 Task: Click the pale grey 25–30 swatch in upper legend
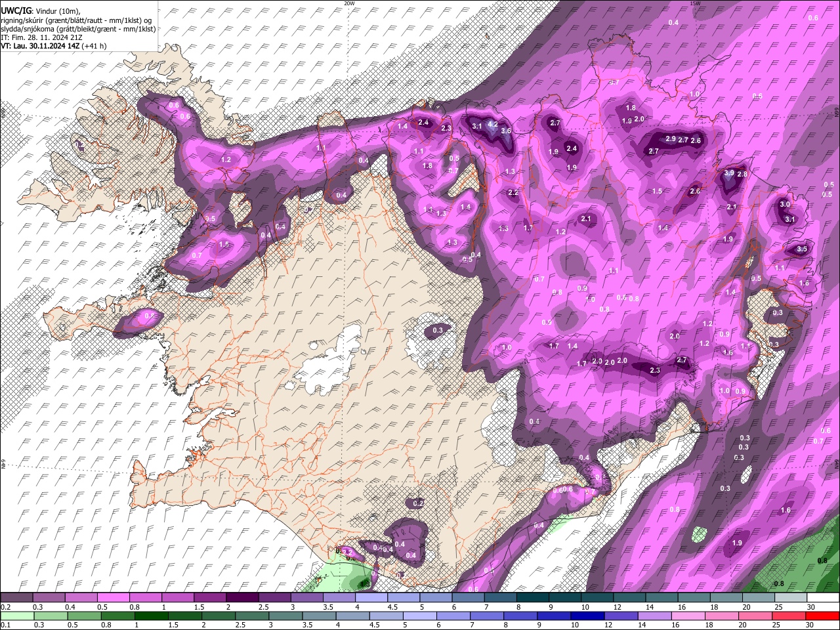tap(791, 598)
